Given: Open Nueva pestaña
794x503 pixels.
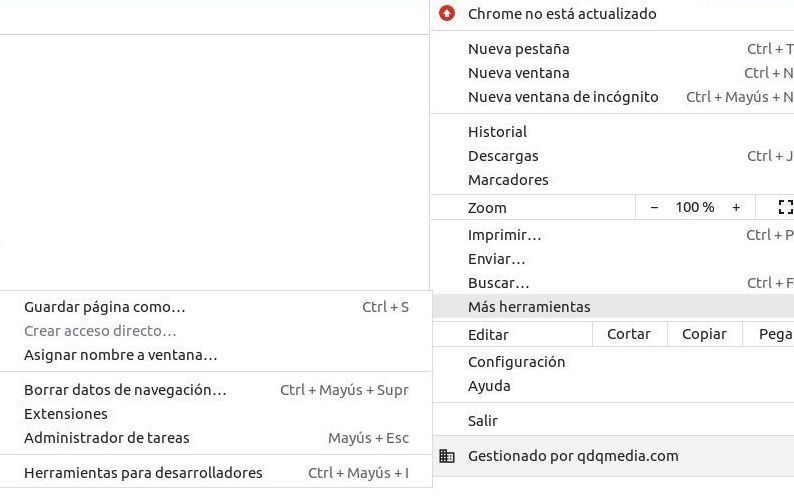Looking at the screenshot, I should [x=518, y=49].
